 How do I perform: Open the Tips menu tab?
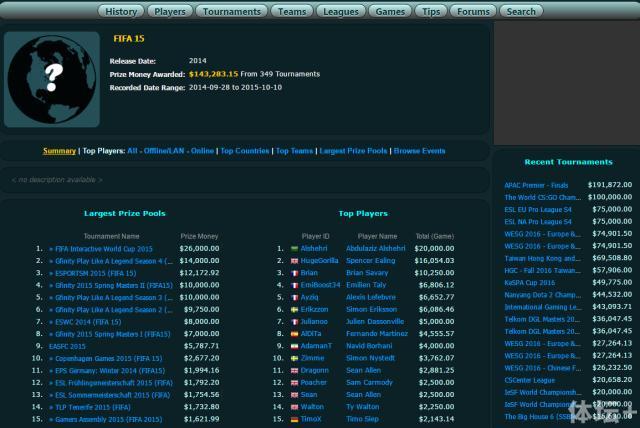(431, 11)
